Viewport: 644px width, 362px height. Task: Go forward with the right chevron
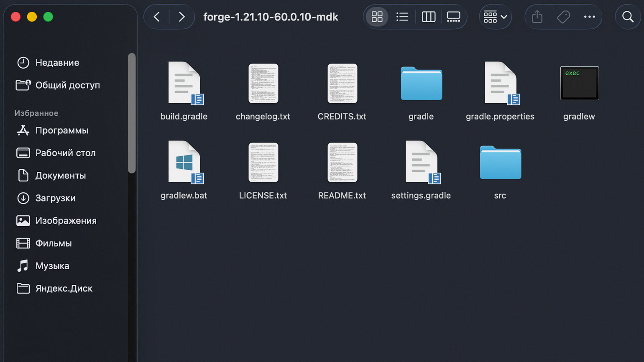(x=181, y=17)
